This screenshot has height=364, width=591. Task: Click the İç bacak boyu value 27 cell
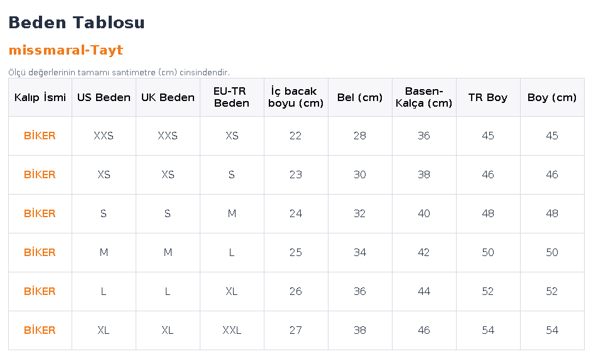296,331
